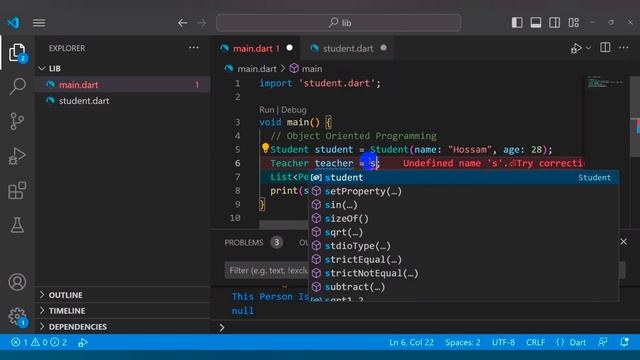The height and width of the screenshot is (360, 640).
Task: Click the VS Code logo icon
Action: pyautogui.click(x=13, y=22)
